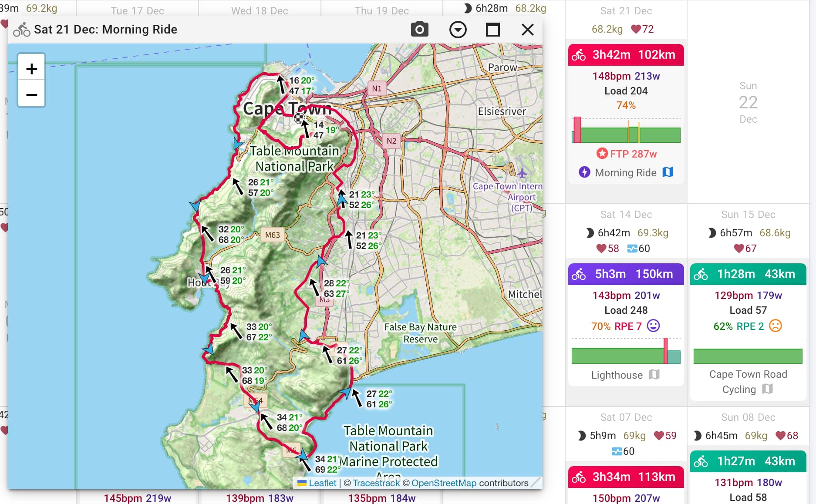Click the Load 204 value
Viewport: 816px width, 504px height.
pyautogui.click(x=626, y=91)
